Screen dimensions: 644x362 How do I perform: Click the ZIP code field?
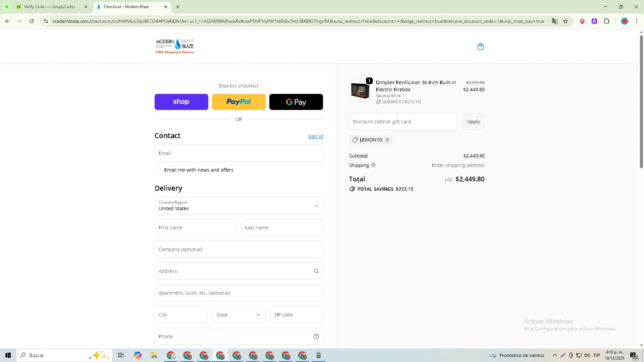pyautogui.click(x=296, y=315)
